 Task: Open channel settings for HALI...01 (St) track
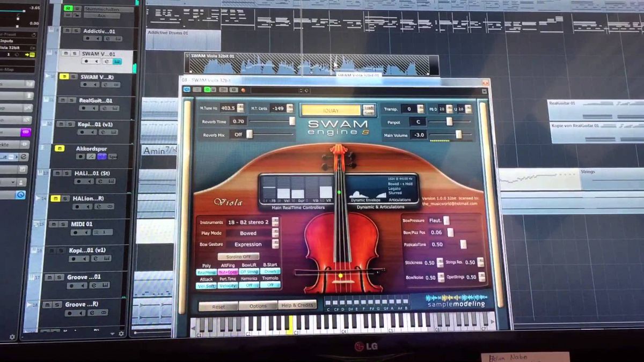pos(101,181)
